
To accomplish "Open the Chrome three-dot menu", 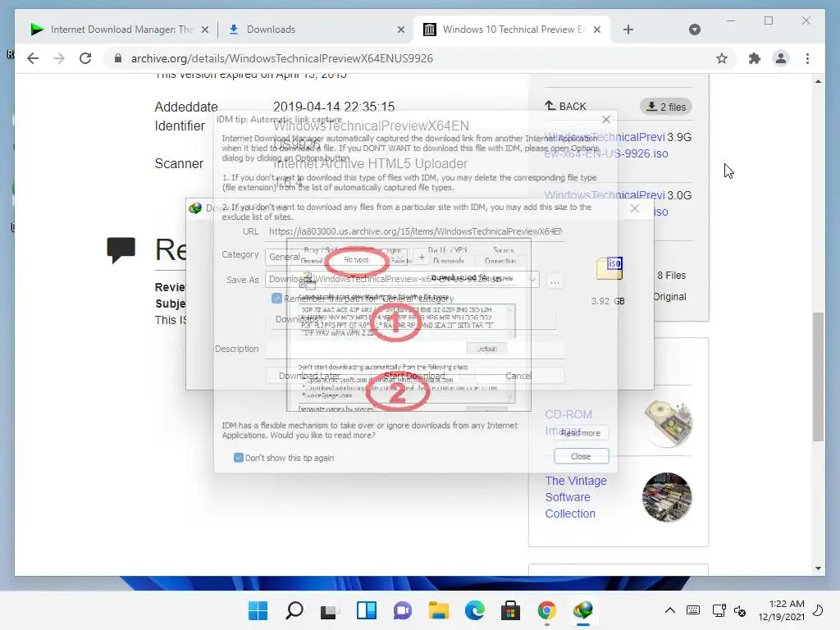I will [807, 58].
